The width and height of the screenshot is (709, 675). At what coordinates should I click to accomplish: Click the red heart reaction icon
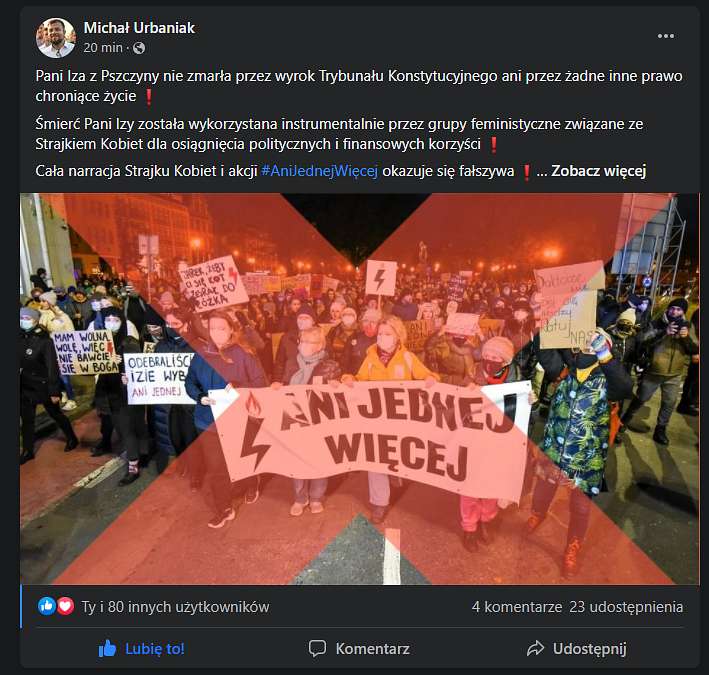pos(65,606)
